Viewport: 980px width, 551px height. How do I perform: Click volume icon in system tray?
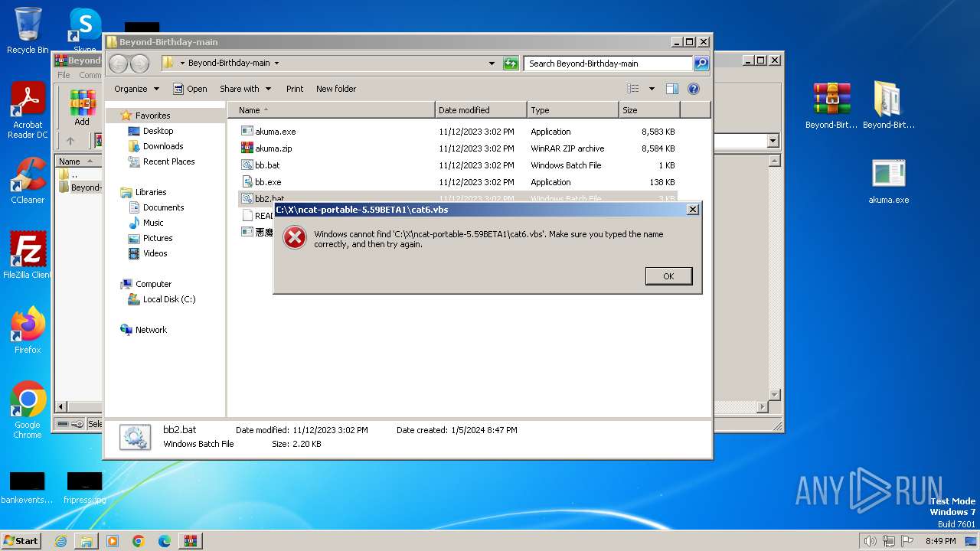(870, 541)
